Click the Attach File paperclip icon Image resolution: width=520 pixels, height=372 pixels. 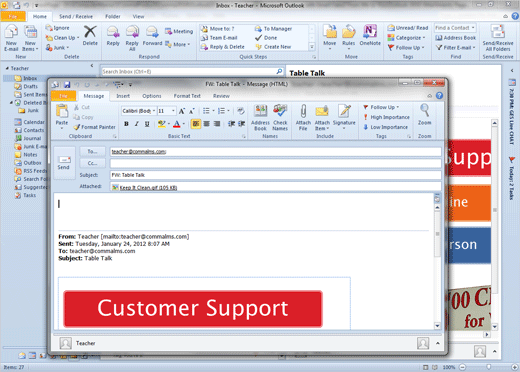[x=303, y=112]
